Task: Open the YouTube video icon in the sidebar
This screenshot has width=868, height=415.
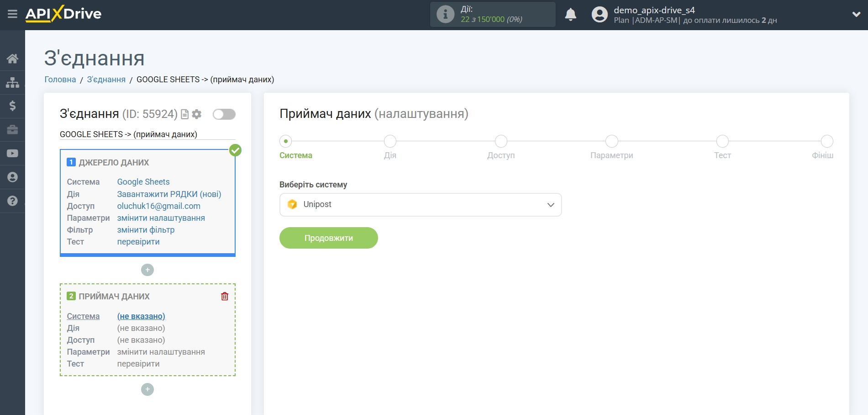Action: pos(12,154)
